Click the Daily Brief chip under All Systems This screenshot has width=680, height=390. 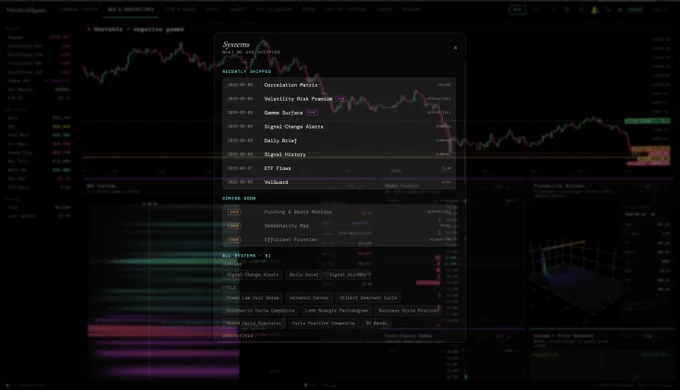coord(304,275)
